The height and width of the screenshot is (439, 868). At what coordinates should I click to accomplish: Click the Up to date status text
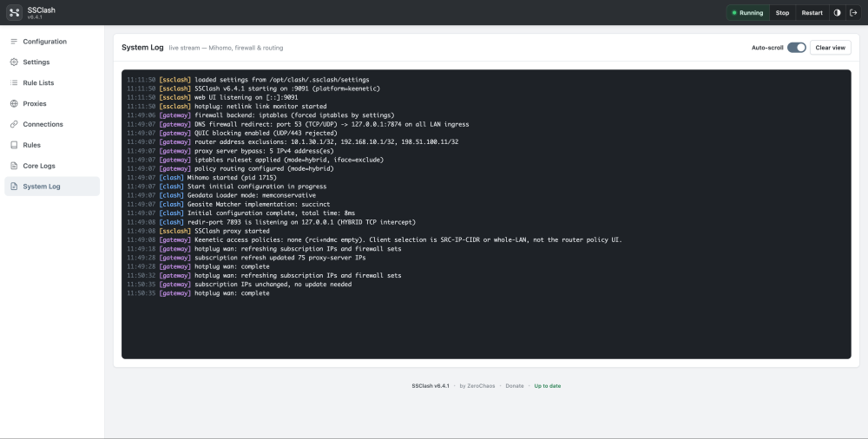[547, 386]
